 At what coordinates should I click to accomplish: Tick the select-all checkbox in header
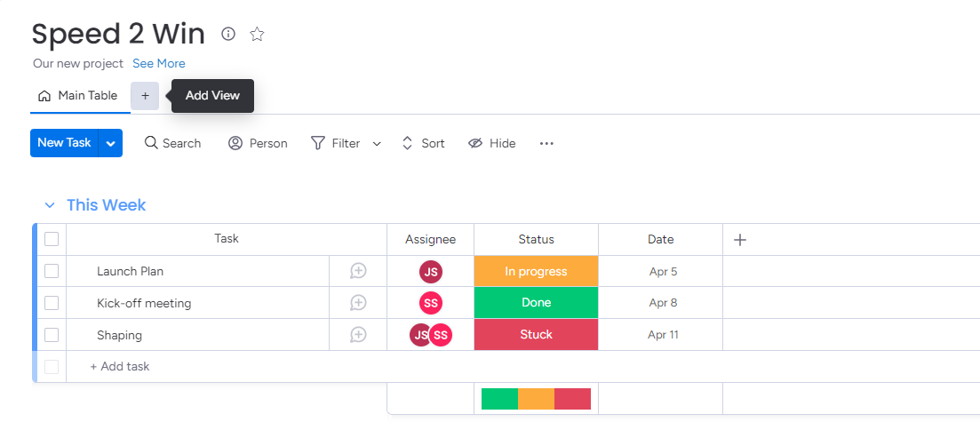tap(52, 239)
